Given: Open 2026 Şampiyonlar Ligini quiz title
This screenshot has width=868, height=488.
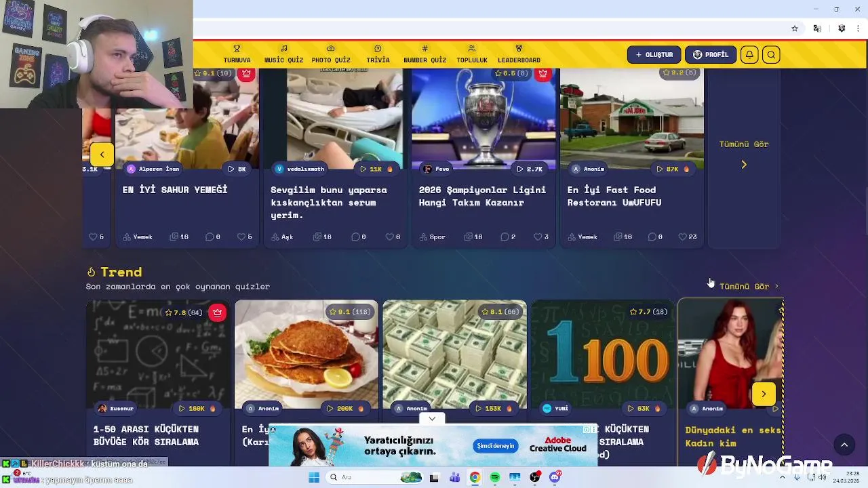Looking at the screenshot, I should [482, 196].
